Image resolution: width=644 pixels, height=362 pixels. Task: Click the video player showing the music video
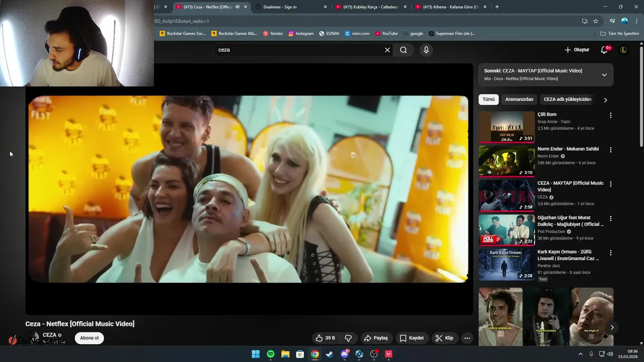click(249, 189)
